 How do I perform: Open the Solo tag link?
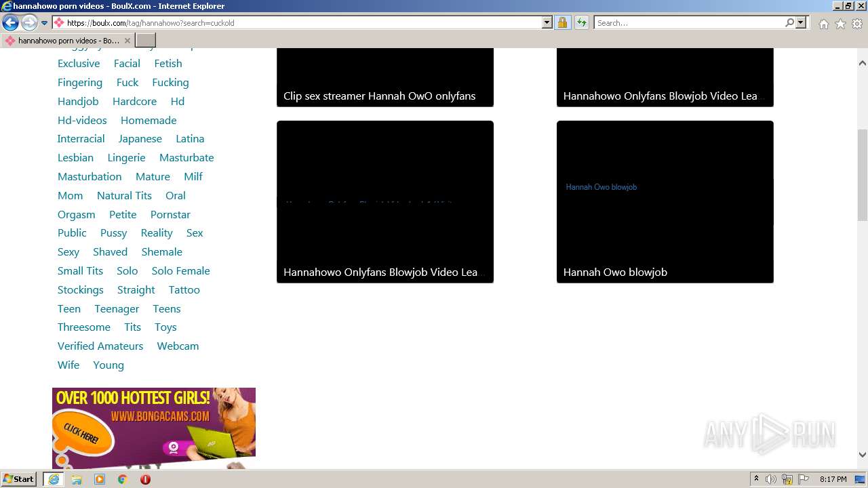[x=127, y=271]
